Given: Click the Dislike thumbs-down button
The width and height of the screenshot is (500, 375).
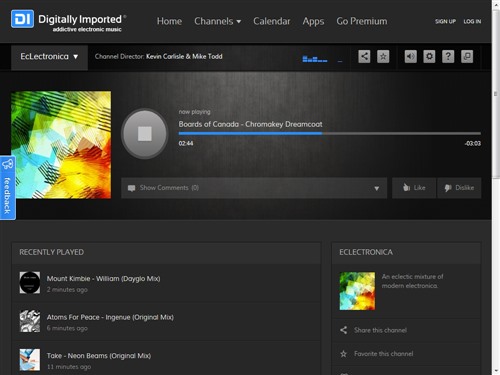Looking at the screenshot, I should [459, 188].
